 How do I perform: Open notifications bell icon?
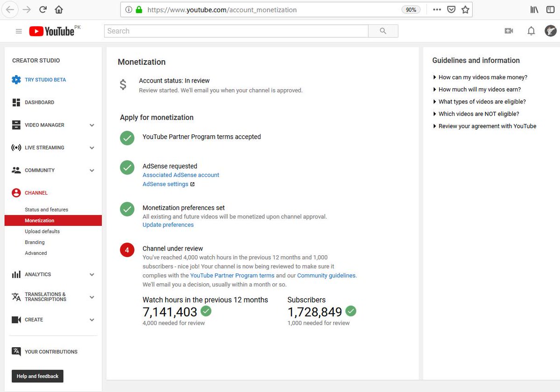[x=531, y=31]
